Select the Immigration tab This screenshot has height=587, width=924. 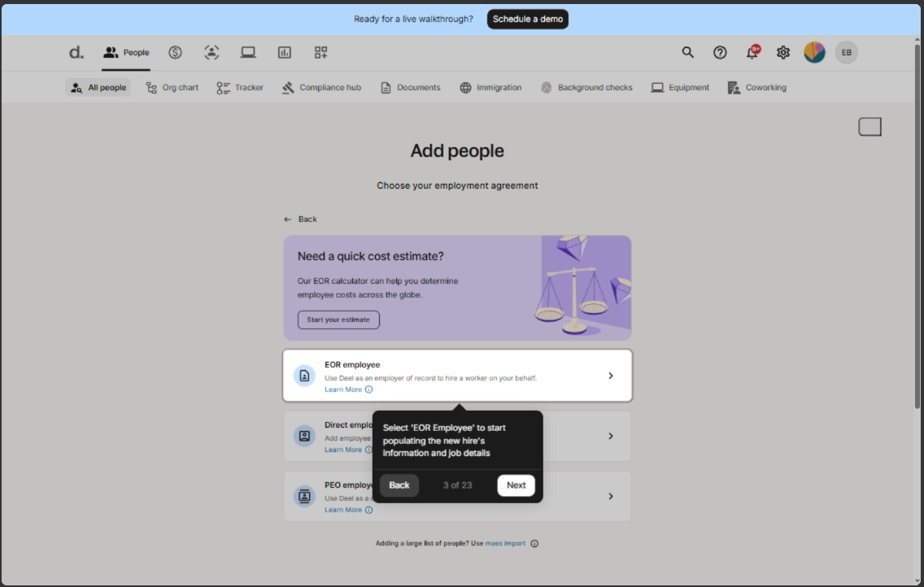(490, 88)
